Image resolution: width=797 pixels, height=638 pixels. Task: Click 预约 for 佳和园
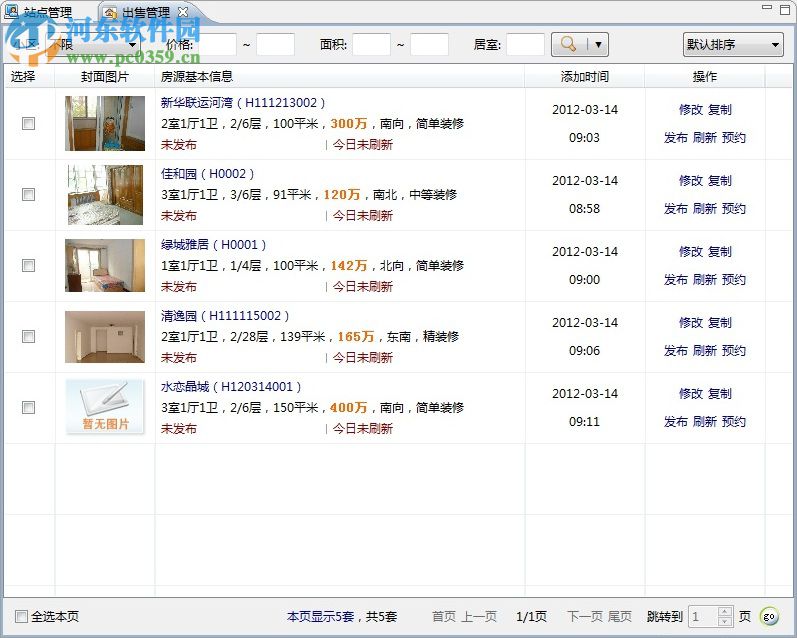(734, 209)
